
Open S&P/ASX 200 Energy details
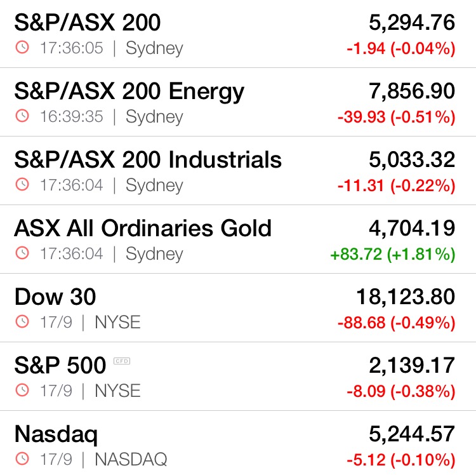129,92
